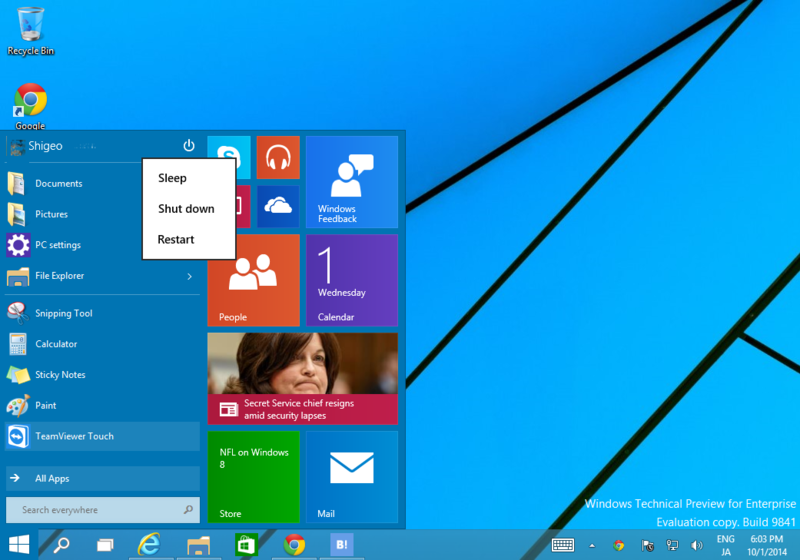Click the clock showing 6:03 PM
The image size is (800, 560).
coord(767,545)
